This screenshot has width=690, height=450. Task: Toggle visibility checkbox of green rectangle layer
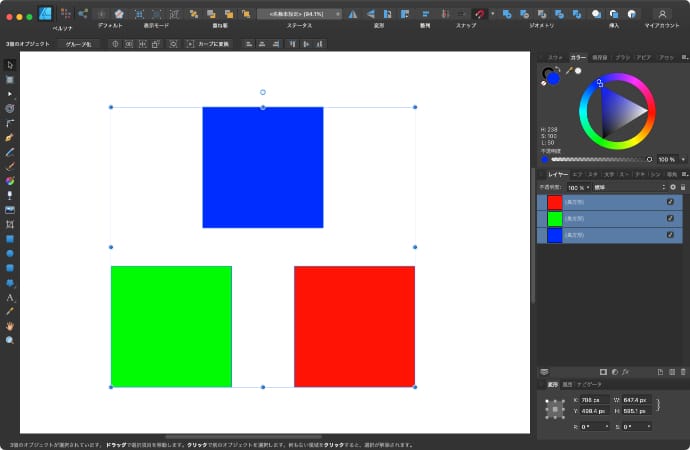(670, 218)
